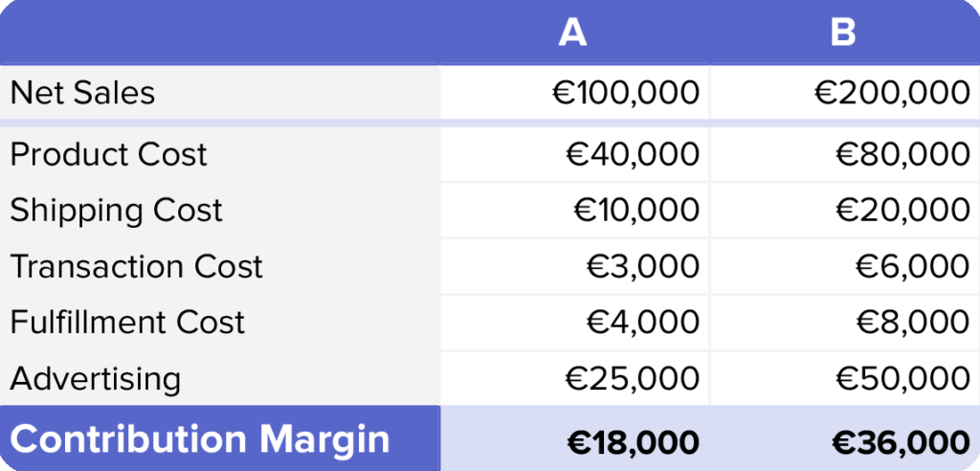Viewport: 980px width, 471px height.
Task: Select Shipping Cost €20,000 cell
Action: point(902,211)
